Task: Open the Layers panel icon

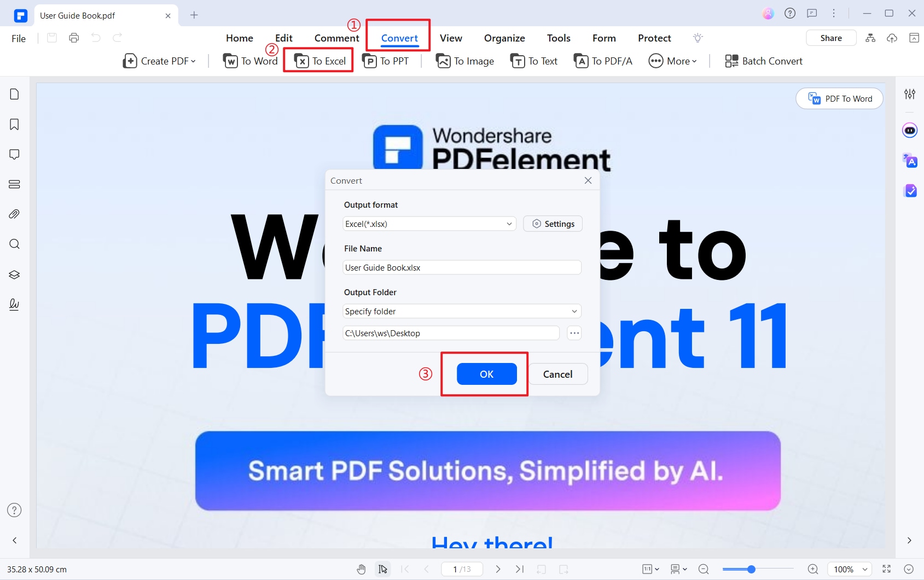Action: click(x=14, y=274)
